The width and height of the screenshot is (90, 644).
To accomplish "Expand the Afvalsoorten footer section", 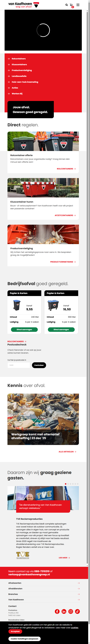I will 43,583.
